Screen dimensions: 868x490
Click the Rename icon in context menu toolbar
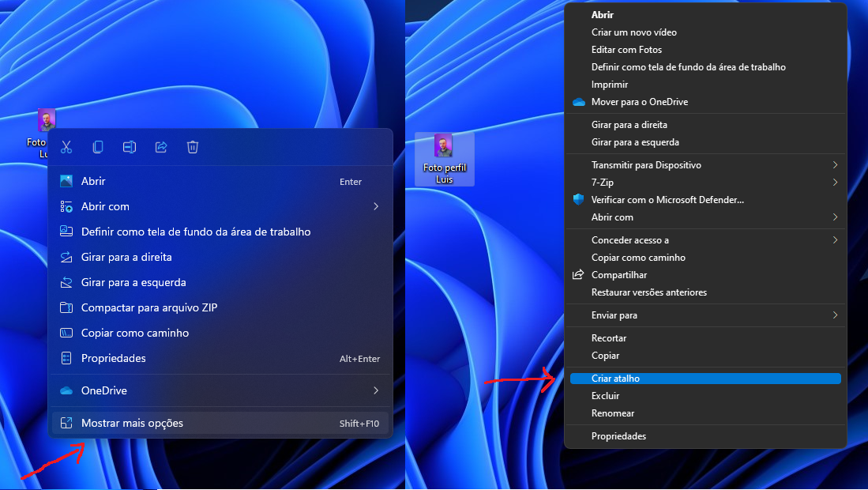coord(130,147)
